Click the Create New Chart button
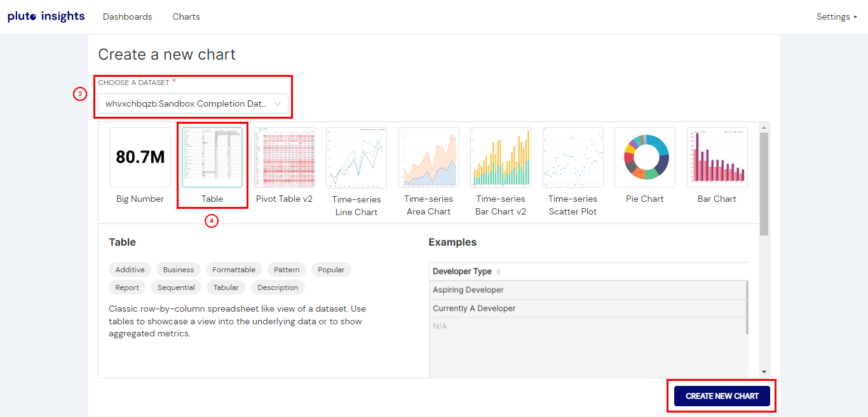Image resolution: width=868 pixels, height=417 pixels. pyautogui.click(x=722, y=396)
